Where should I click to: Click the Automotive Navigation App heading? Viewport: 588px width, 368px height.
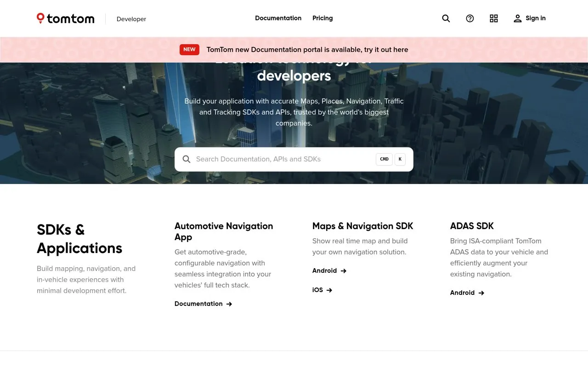(x=224, y=231)
